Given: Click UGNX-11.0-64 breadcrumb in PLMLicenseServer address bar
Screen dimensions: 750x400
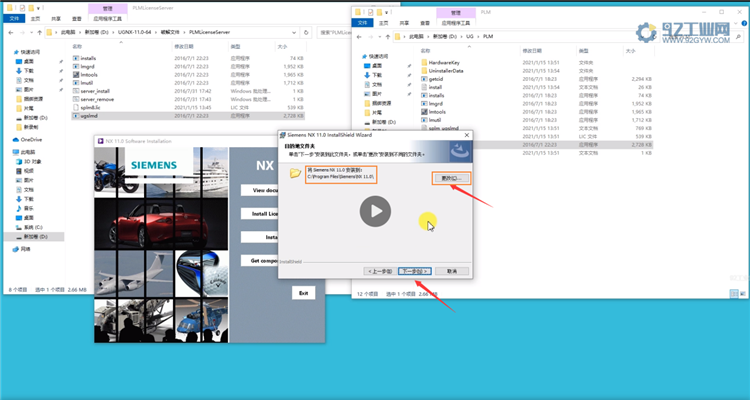Looking at the screenshot, I should pos(134,32).
